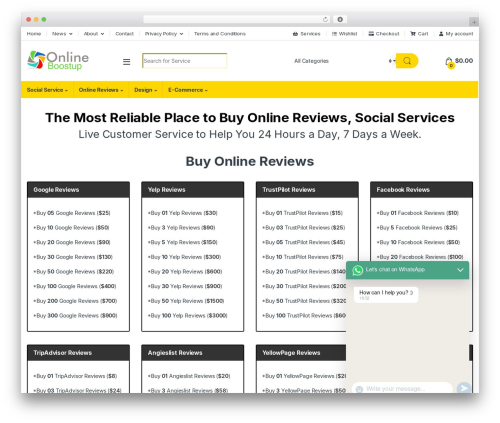Select Buy 05 Google Reviews ($25)
The width and height of the screenshot is (500, 423).
pos(72,213)
